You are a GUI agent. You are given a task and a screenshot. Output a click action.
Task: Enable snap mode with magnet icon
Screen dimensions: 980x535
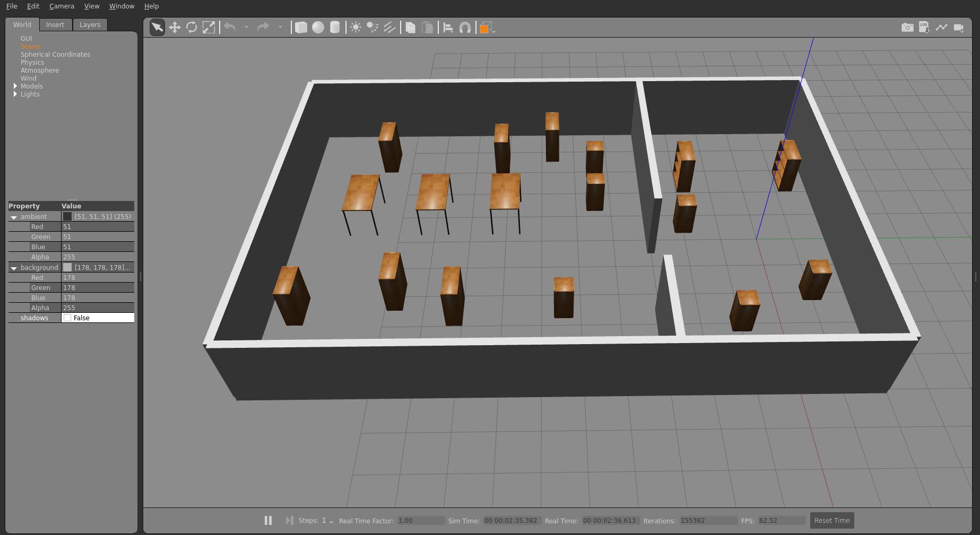click(465, 28)
